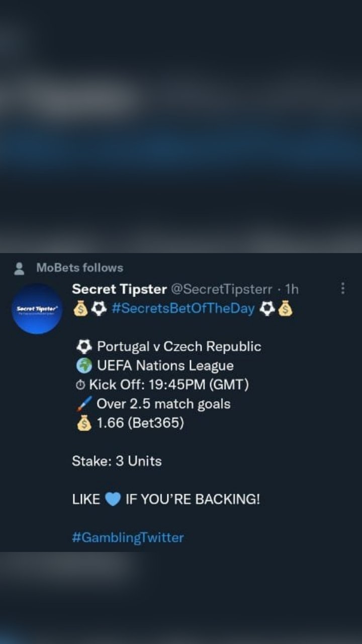Click the money bag emoji before the hashtag
Viewport: 362px width, 644px height.
coord(80,309)
